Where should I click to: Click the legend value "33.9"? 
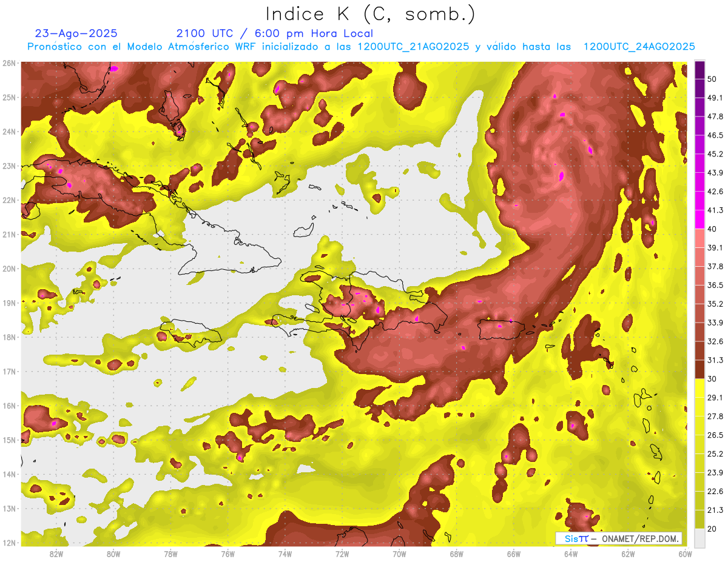715,323
